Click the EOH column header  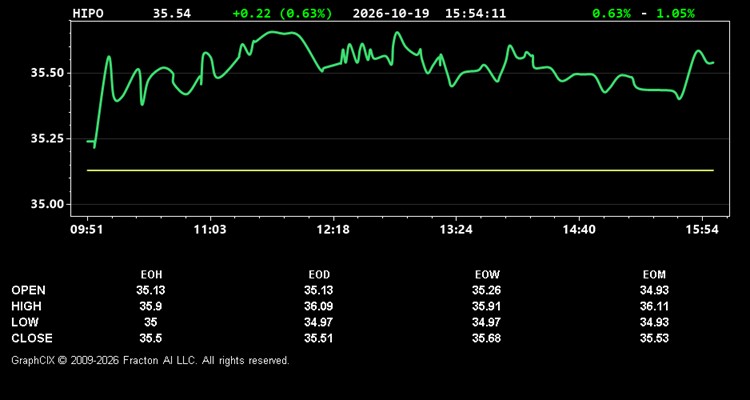(151, 275)
